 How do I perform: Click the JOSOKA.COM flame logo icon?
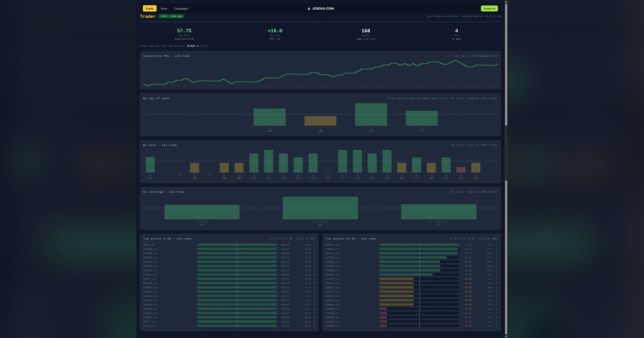click(x=309, y=9)
